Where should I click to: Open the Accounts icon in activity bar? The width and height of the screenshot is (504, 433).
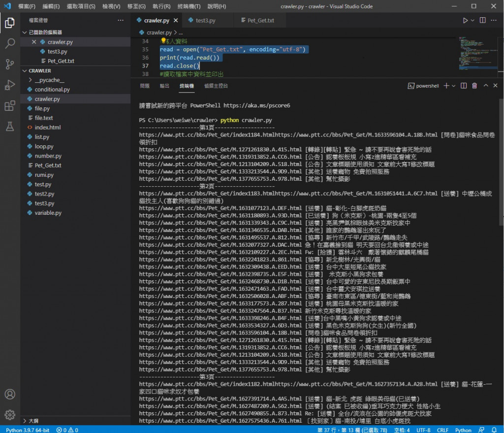[x=10, y=394]
